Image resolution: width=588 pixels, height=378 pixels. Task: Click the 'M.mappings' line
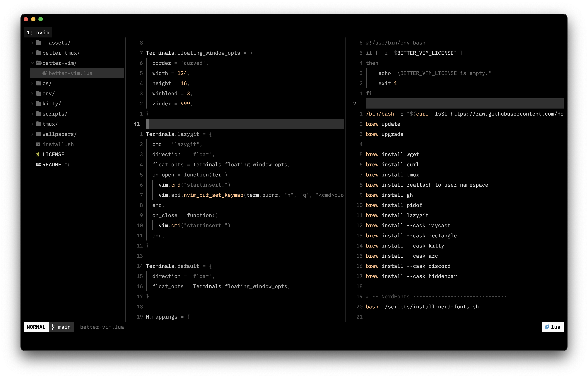click(x=168, y=317)
